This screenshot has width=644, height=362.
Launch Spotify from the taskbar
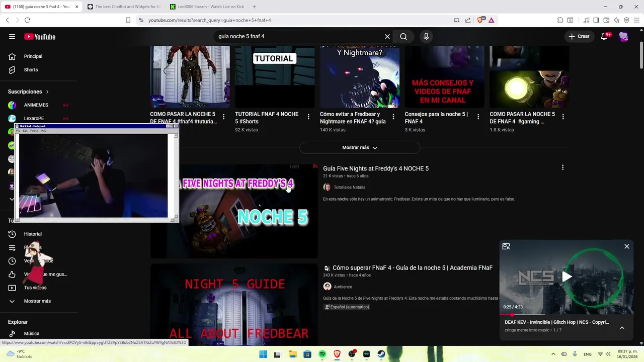pos(322,354)
